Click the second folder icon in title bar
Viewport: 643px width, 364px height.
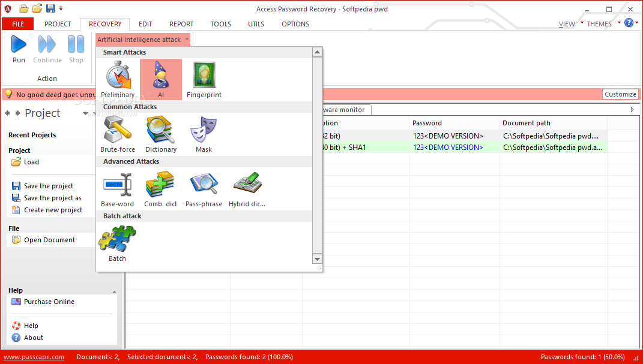click(x=37, y=8)
